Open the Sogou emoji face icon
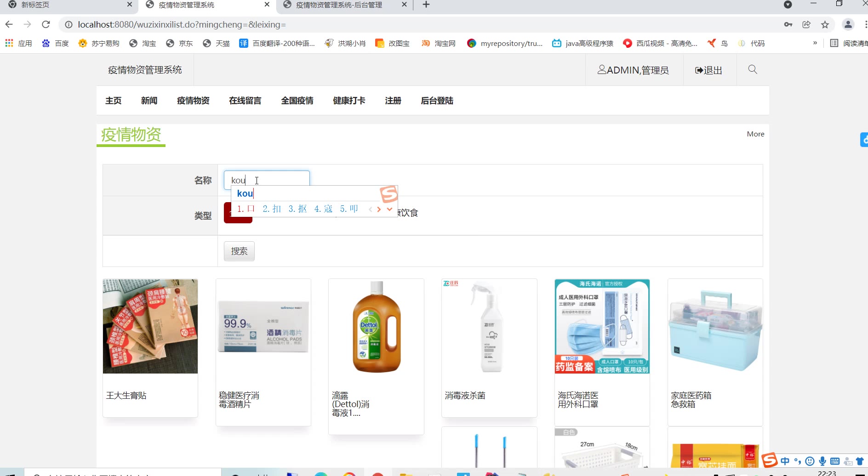The height and width of the screenshot is (476, 868). tap(810, 461)
